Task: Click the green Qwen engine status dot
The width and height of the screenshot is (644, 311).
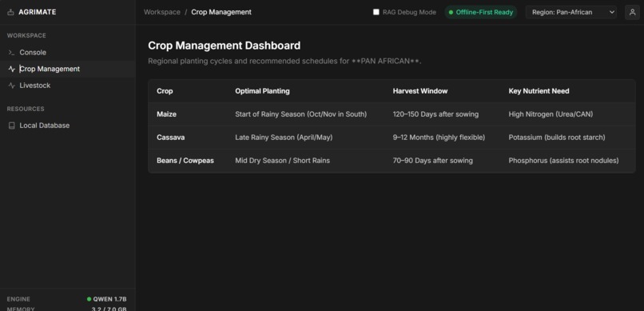Action: click(89, 299)
